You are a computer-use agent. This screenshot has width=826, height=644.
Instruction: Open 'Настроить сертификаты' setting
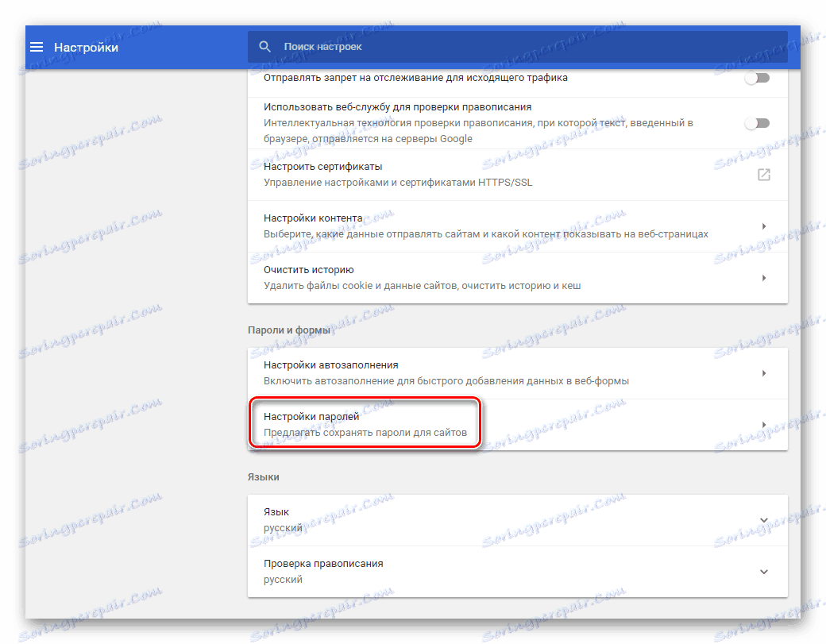(517, 175)
